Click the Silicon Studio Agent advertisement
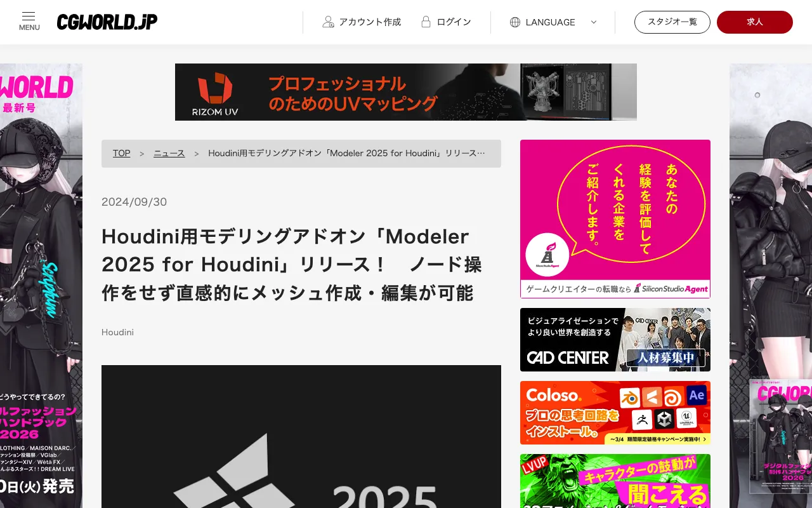This screenshot has width=812, height=508. click(x=615, y=218)
